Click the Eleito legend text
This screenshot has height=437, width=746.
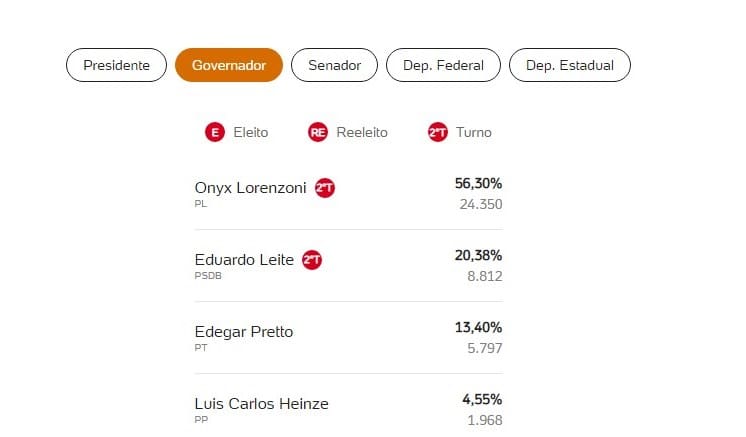tap(251, 132)
